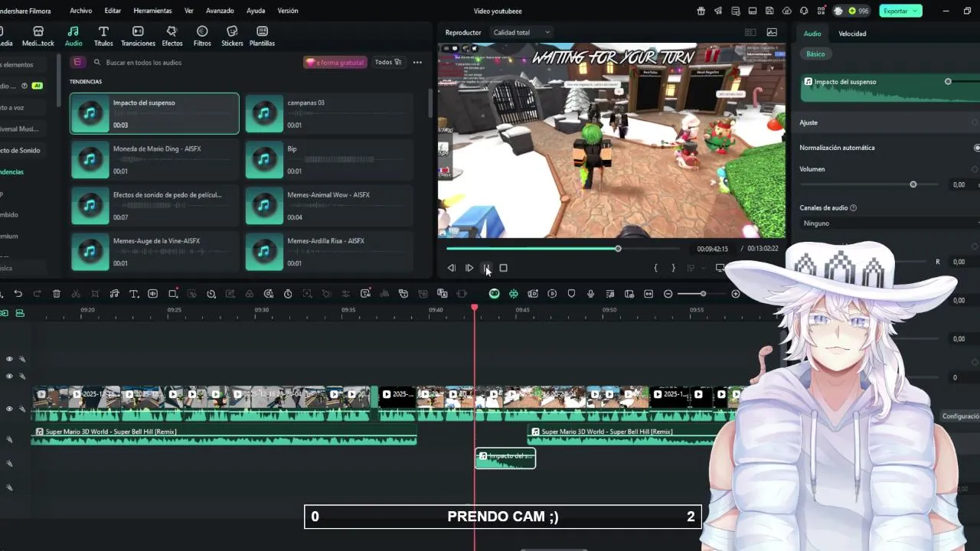Click the audio stretch music-note tool icon

[x=114, y=294]
